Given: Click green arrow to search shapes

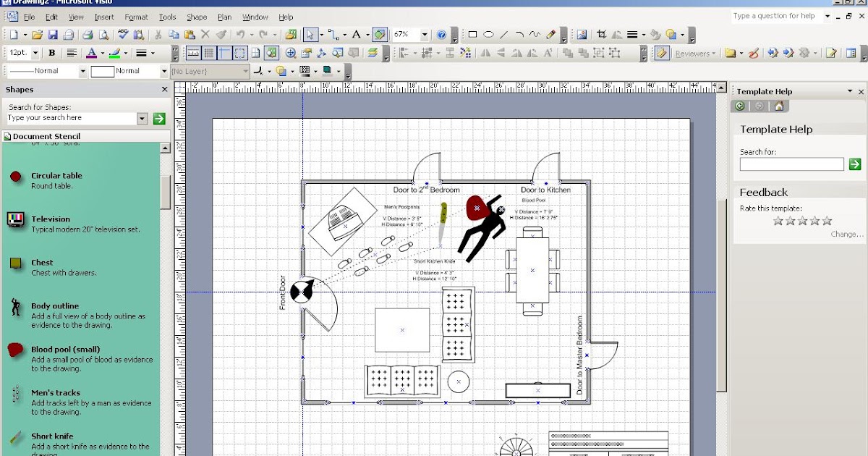Looking at the screenshot, I should click(159, 119).
